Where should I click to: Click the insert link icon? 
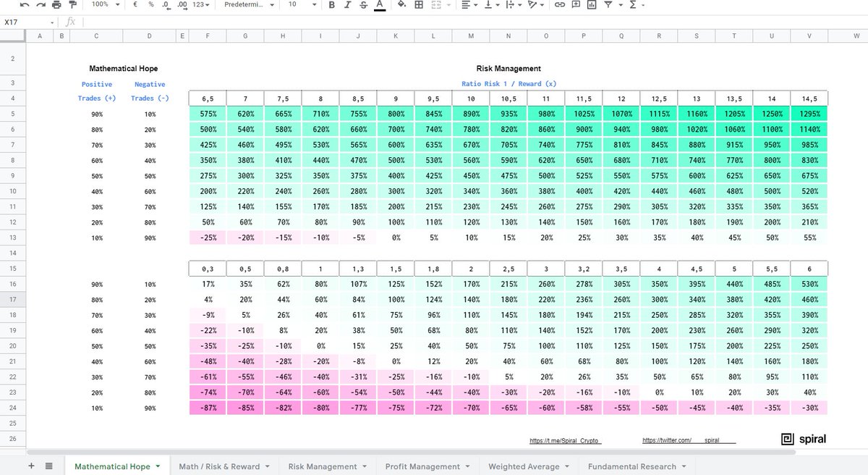(x=559, y=4)
